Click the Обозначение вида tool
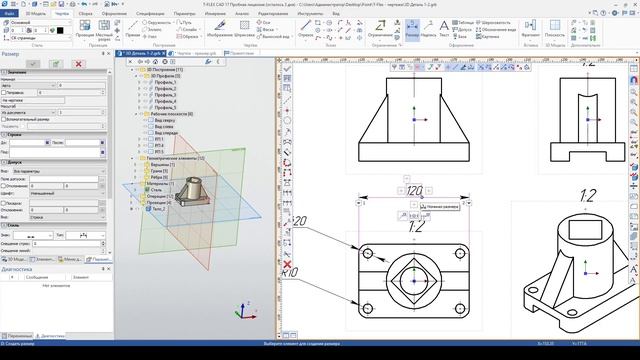The width and height of the screenshot is (640, 360). [496, 30]
